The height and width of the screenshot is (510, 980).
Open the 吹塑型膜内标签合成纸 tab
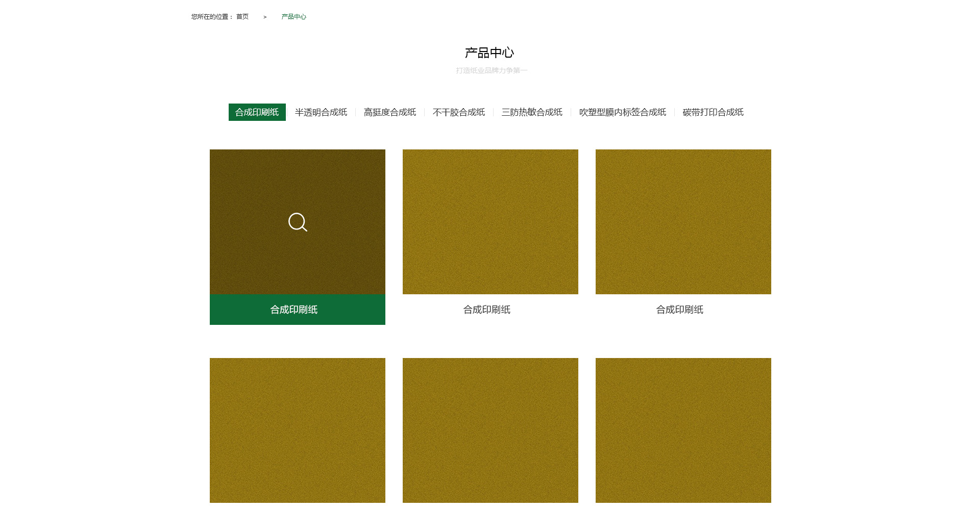tap(622, 112)
